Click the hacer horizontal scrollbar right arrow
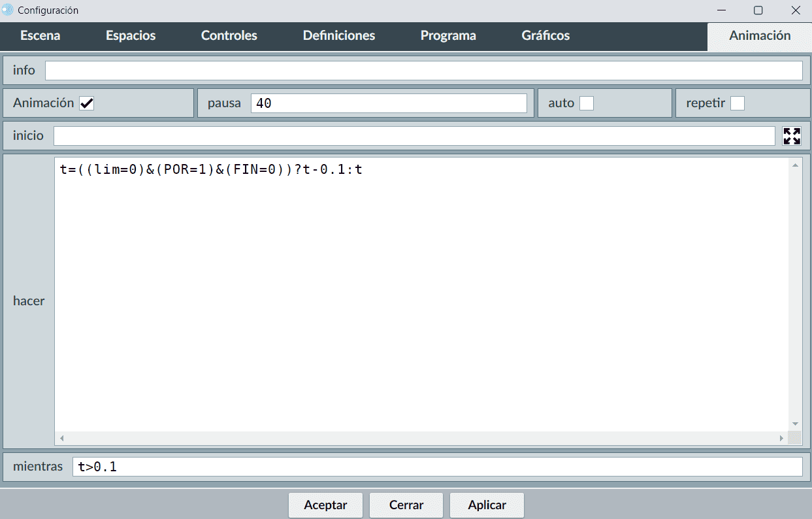Viewport: 812px width, 519px height. (x=781, y=438)
